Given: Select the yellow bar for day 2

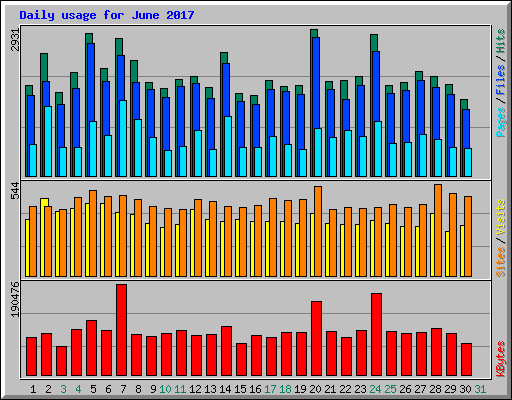Looking at the screenshot, I should tap(43, 237).
